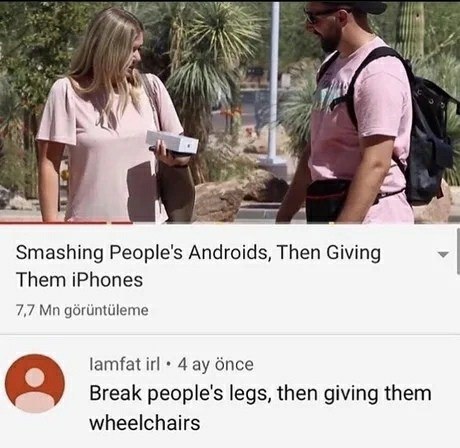Click the white iPhone box in video
Viewport: 460px width, 448px height.
pos(172,142)
